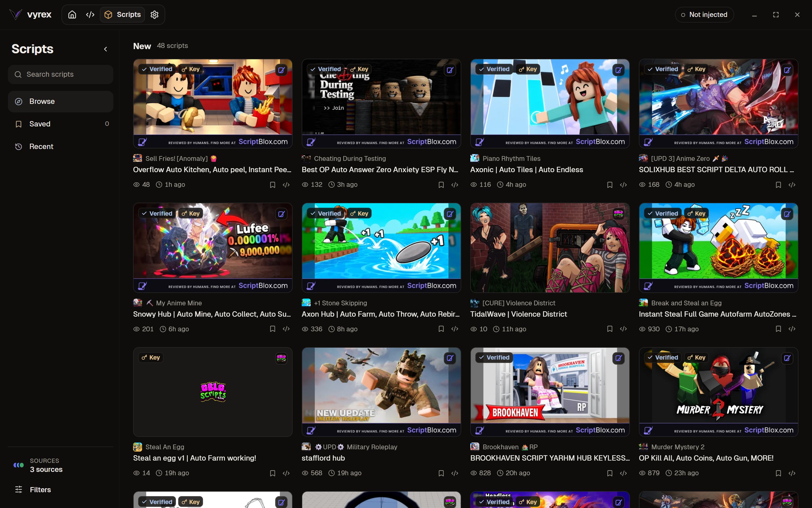812x508 pixels.
Task: View code of Snowy Hub script
Action: 286,329
